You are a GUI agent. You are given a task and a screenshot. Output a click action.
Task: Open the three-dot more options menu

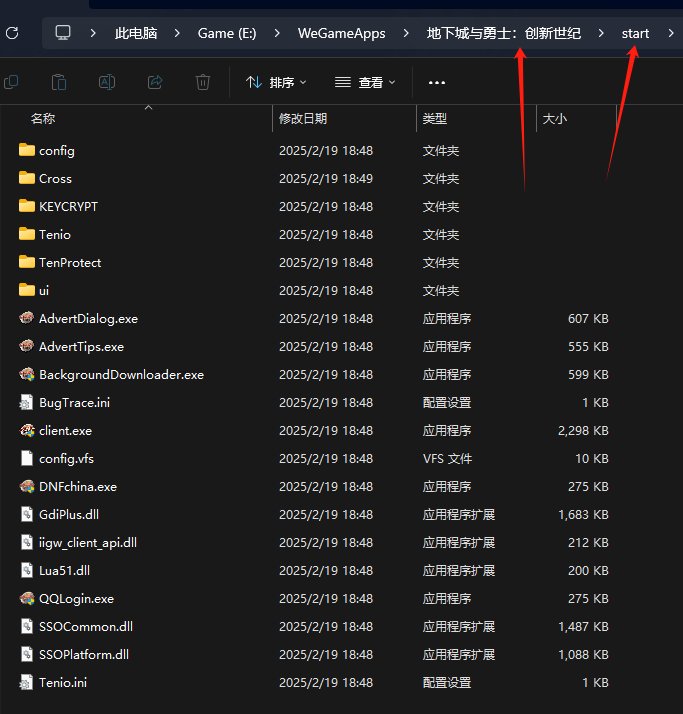point(437,83)
